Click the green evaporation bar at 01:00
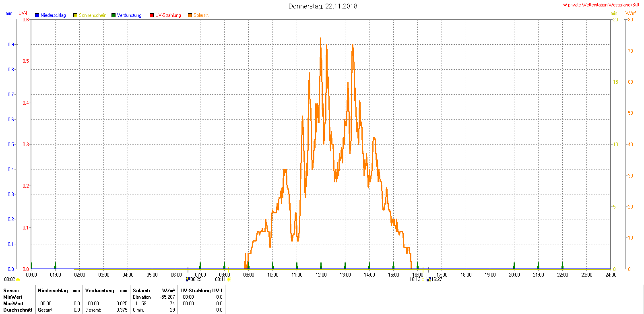 pyautogui.click(x=56, y=266)
